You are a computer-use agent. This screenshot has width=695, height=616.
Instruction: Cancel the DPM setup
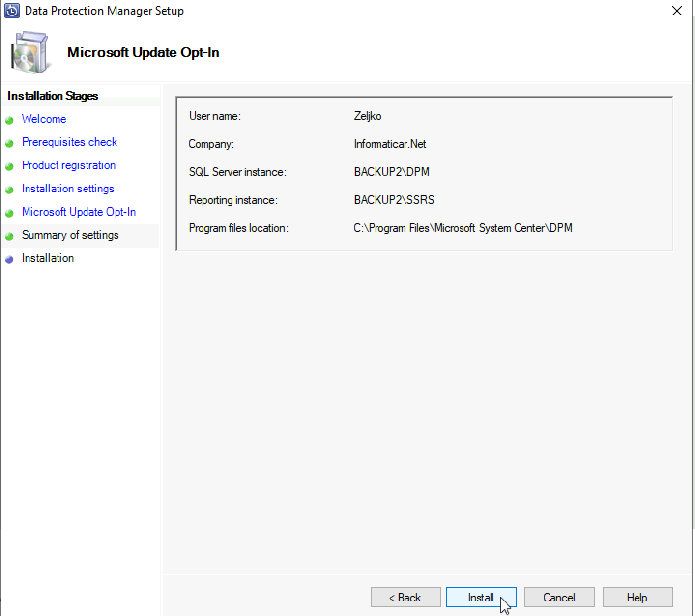point(559,597)
